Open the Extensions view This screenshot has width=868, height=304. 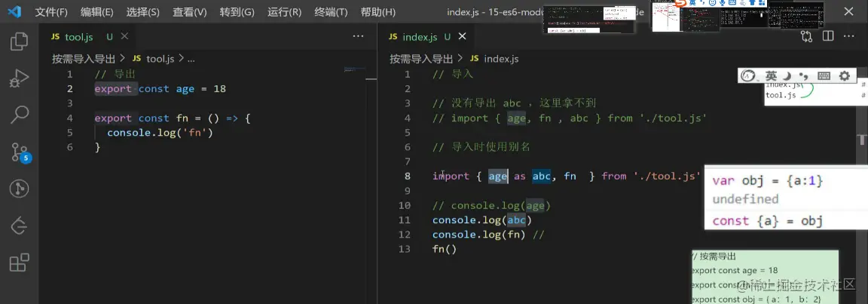coord(20,262)
